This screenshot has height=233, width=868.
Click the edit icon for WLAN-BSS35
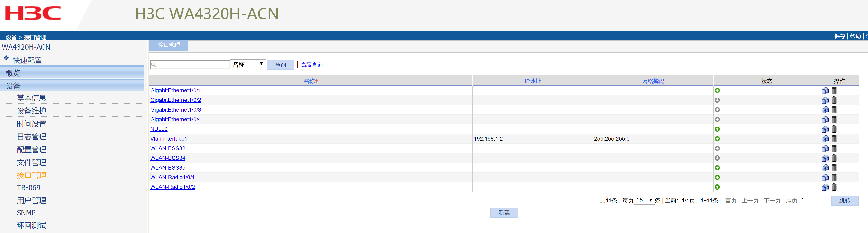[825, 168]
